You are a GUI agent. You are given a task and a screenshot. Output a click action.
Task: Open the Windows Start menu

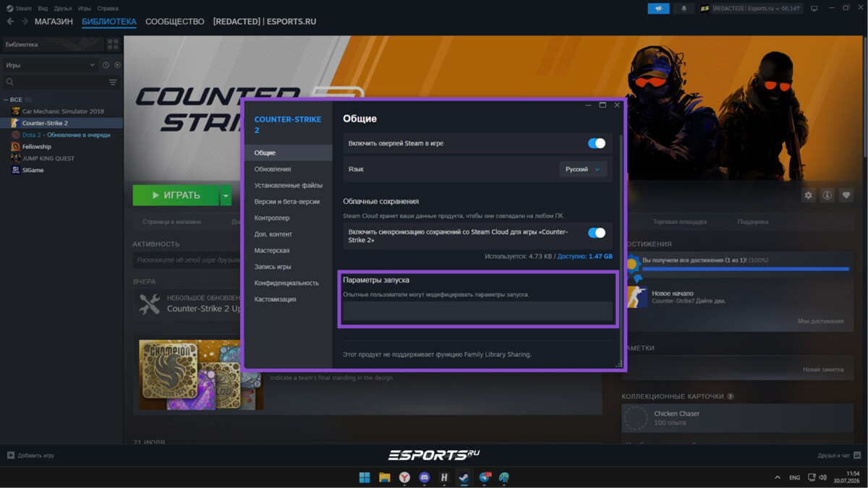365,477
